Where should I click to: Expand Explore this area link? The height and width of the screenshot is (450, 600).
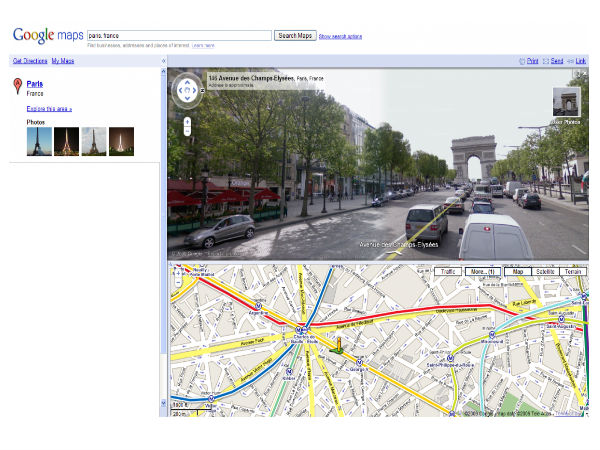(x=49, y=108)
